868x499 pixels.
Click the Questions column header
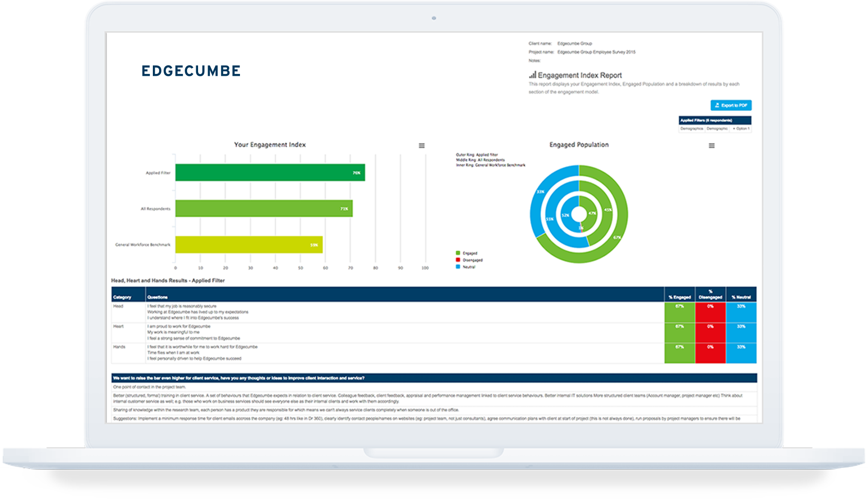tap(405, 295)
